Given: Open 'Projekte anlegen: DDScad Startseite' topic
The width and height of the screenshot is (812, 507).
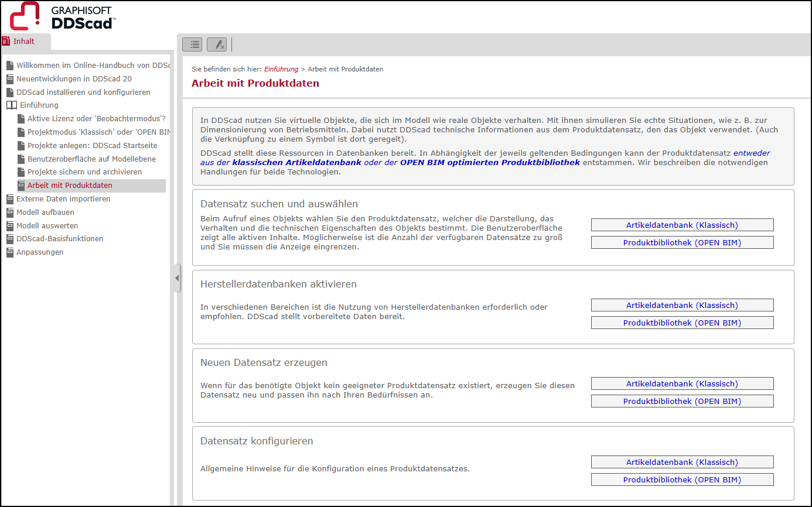Looking at the screenshot, I should [87, 146].
